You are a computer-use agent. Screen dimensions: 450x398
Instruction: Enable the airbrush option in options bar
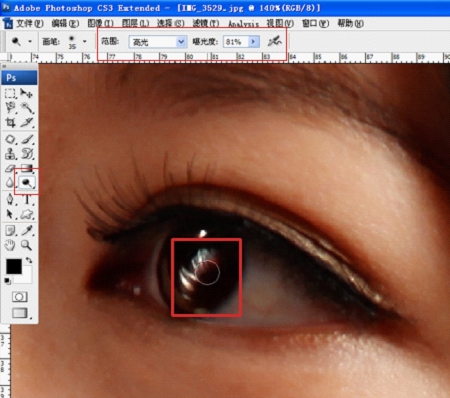275,42
